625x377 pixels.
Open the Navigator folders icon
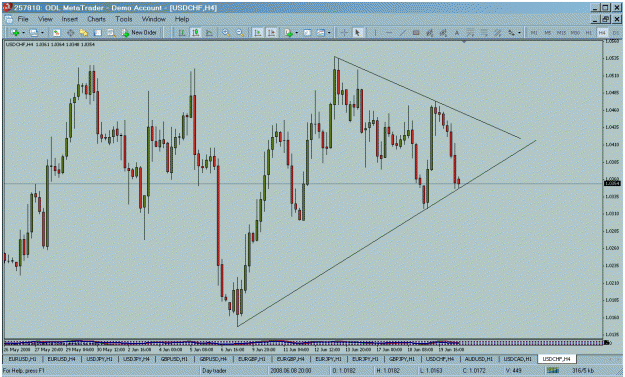tap(84, 33)
